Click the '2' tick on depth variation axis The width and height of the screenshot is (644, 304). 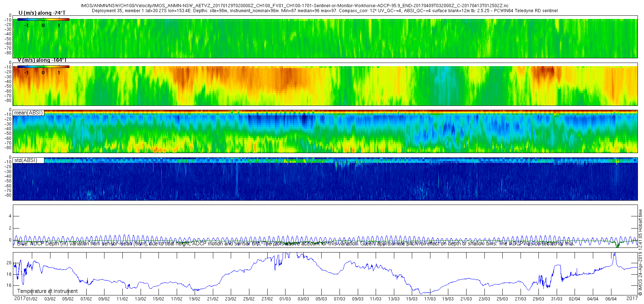[10, 228]
